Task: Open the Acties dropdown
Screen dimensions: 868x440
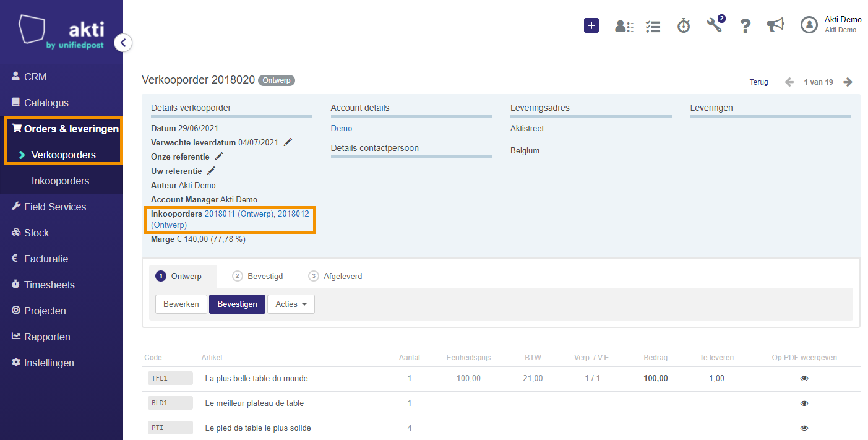Action: [291, 304]
